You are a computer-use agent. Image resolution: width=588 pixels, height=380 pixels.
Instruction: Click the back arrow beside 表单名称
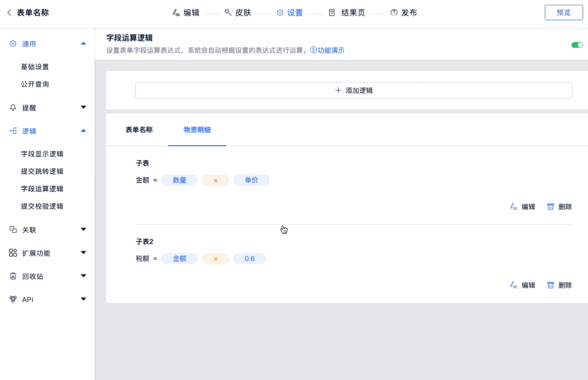point(9,13)
